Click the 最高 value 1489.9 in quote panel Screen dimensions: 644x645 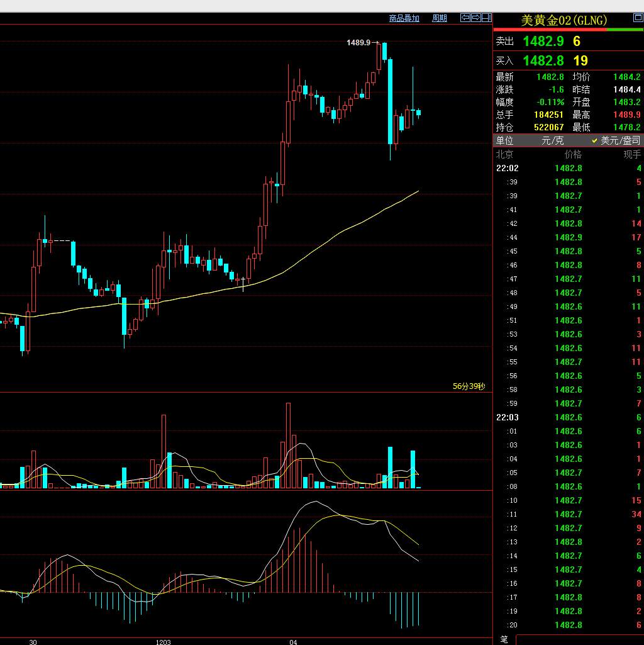coord(626,115)
